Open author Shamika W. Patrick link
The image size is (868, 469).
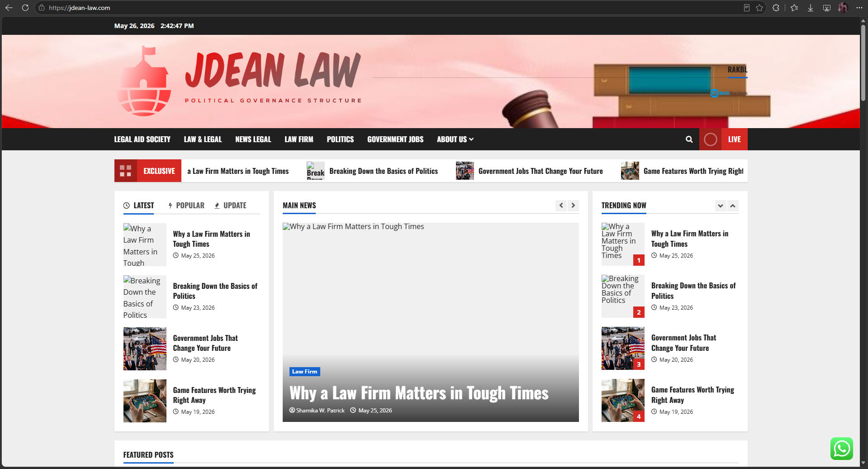tap(317, 411)
